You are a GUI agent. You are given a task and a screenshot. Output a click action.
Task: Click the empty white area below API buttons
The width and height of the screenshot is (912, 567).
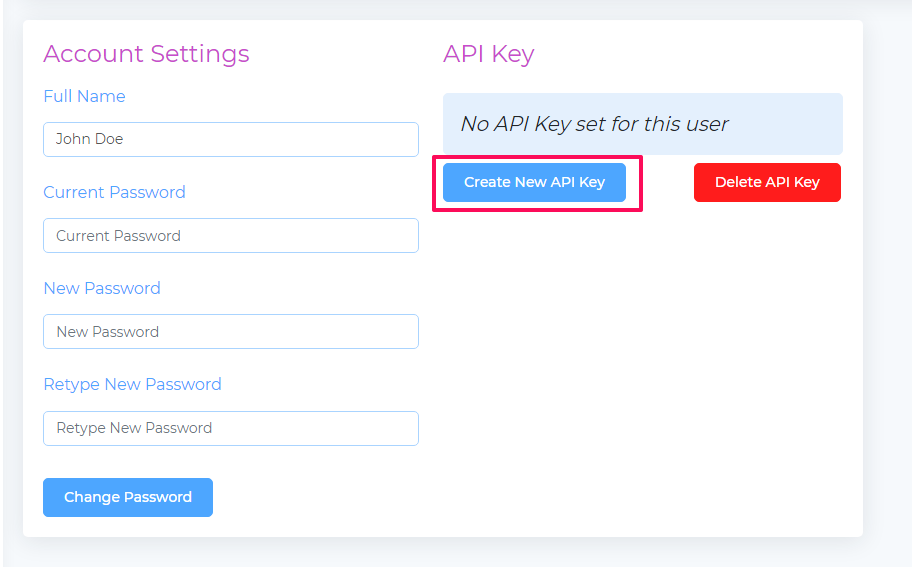point(643,361)
